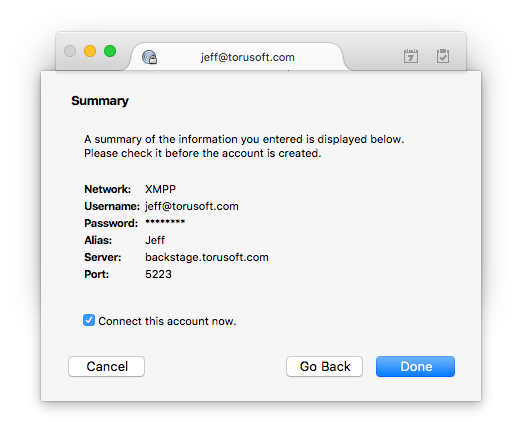The width and height of the screenshot is (522, 422).
Task: Select the jeff@torusoft.com tab title
Action: click(248, 57)
